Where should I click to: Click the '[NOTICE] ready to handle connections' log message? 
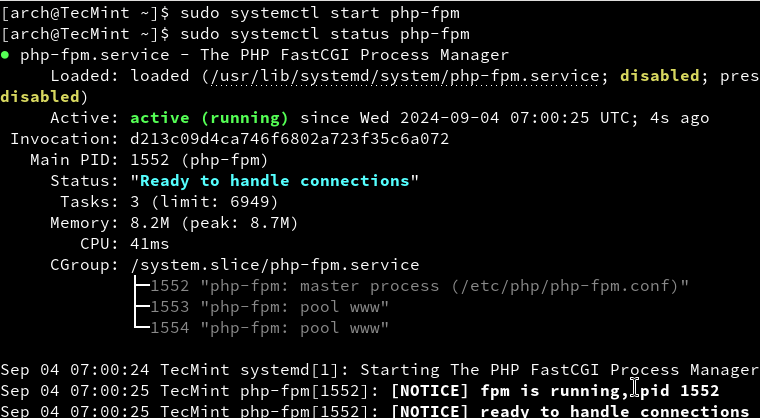click(x=570, y=411)
